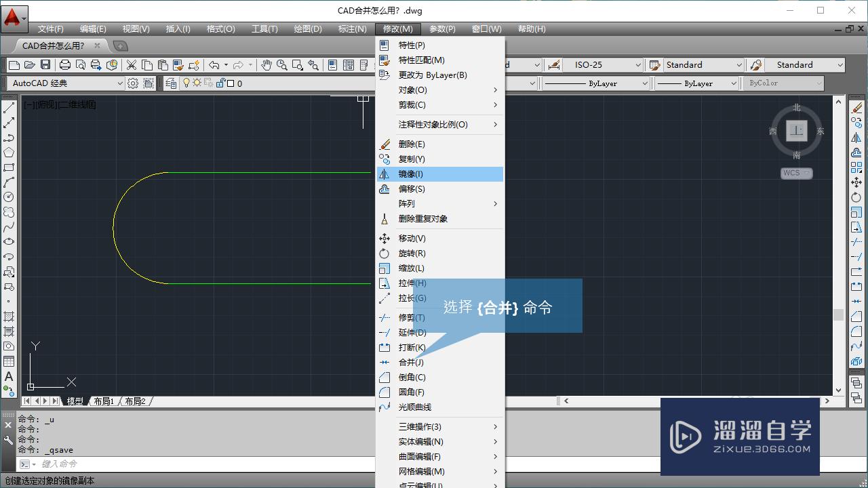868x488 pixels.
Task: Toggle layer 0 lock padlock icon
Action: click(x=220, y=83)
